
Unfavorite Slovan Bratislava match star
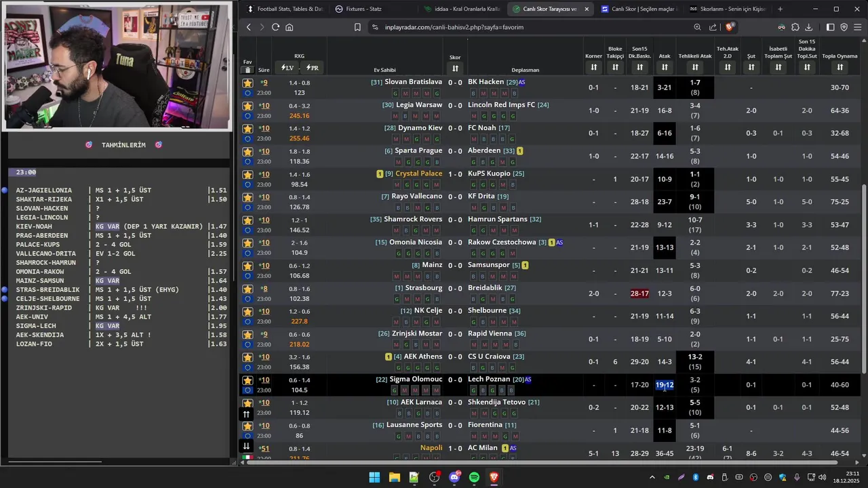point(248,83)
